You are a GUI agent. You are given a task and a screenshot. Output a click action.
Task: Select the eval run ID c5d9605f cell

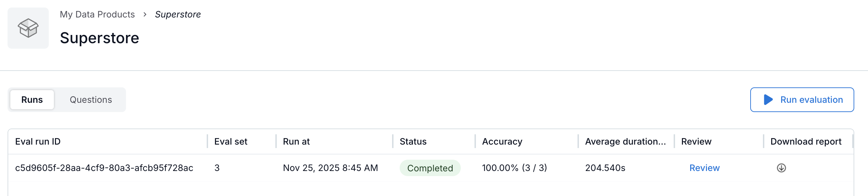point(104,168)
